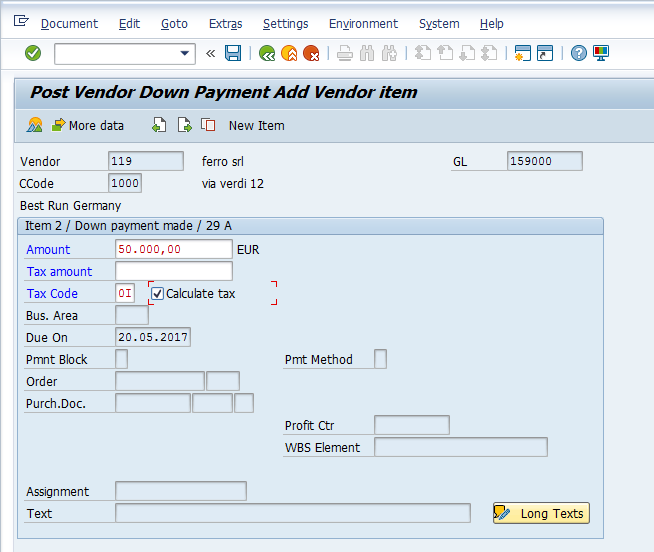Click the New Item button
Image resolution: width=654 pixels, height=552 pixels.
coord(256,125)
